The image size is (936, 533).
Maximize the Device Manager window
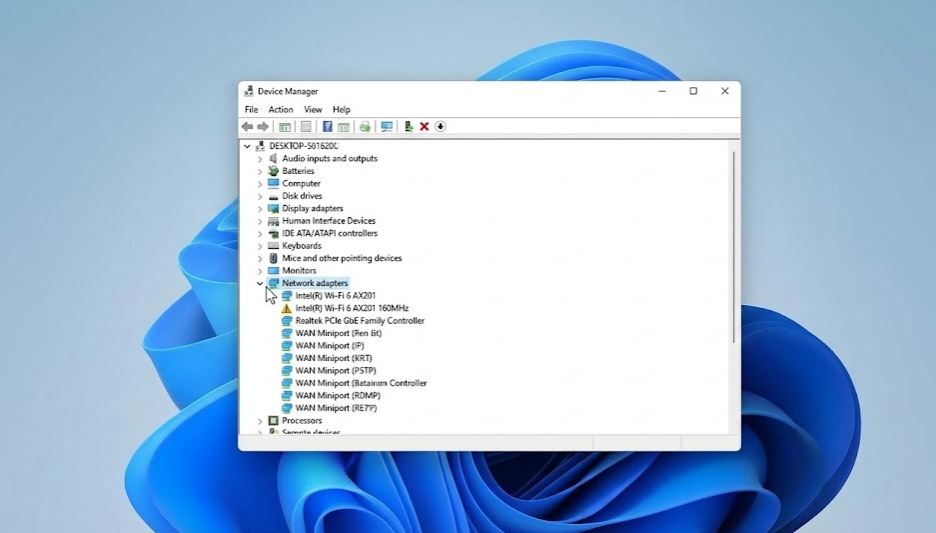click(x=693, y=91)
